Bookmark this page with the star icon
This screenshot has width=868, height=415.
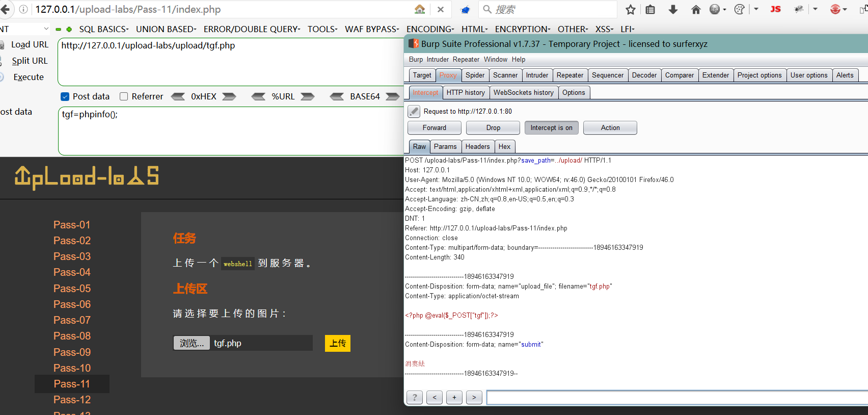pyautogui.click(x=631, y=9)
